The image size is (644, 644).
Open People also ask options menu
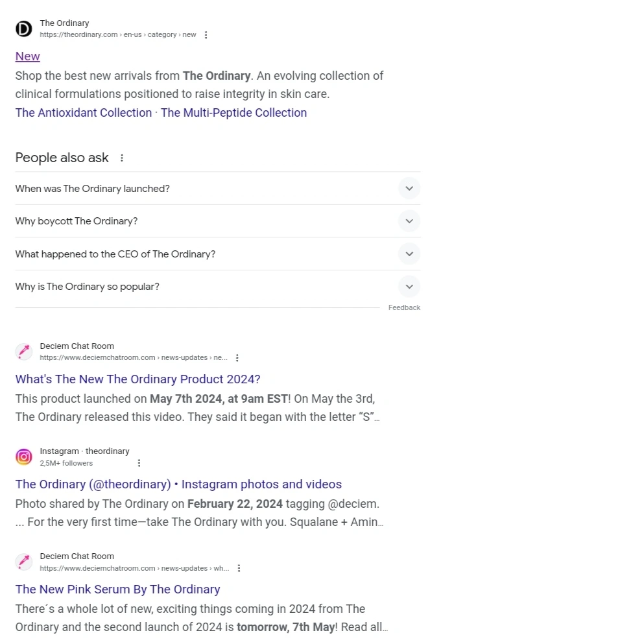pyautogui.click(x=121, y=158)
